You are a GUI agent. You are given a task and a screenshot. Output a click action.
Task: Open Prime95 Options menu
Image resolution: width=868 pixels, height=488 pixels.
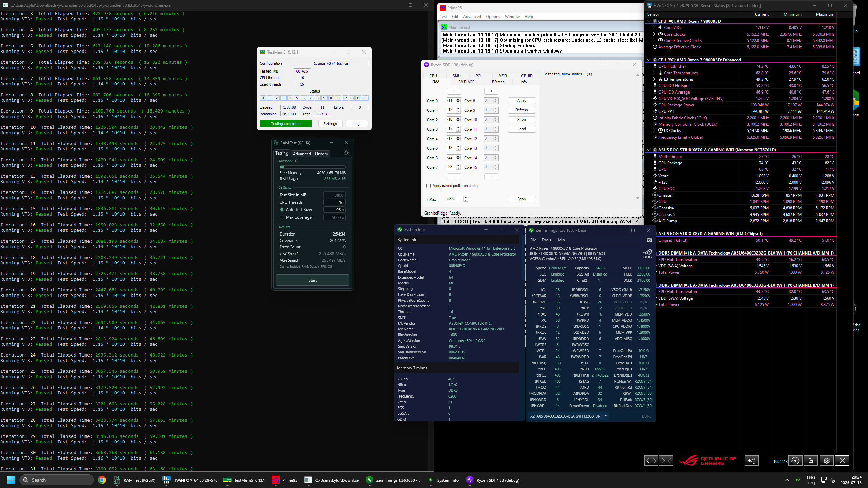[493, 17]
